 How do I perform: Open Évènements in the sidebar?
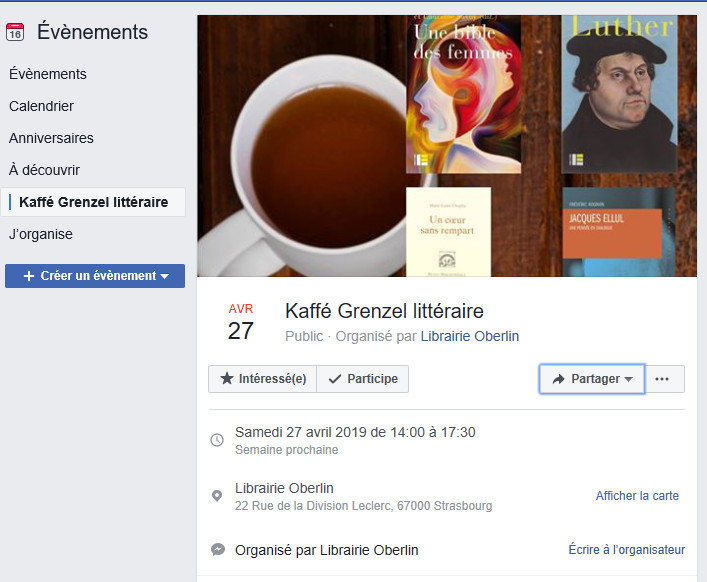point(48,74)
